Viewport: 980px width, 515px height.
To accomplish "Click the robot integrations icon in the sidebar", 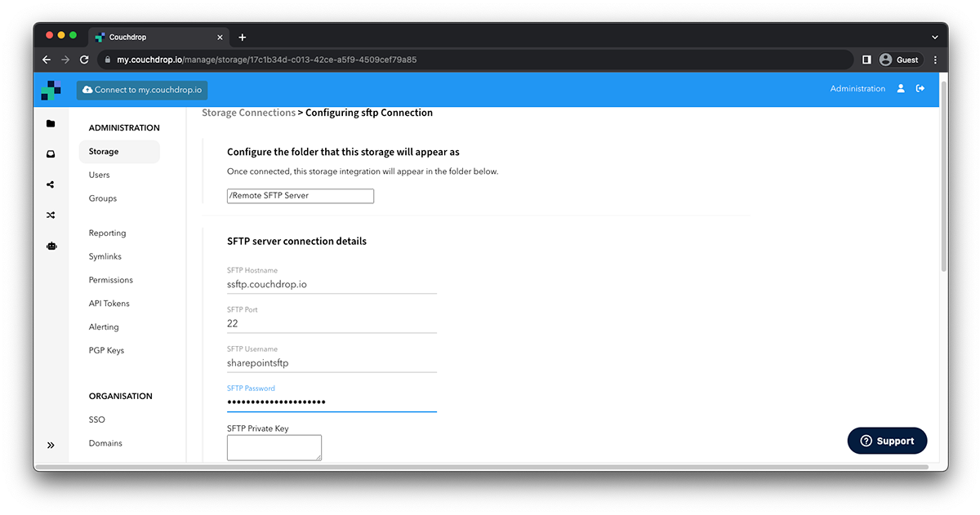I will 51,246.
